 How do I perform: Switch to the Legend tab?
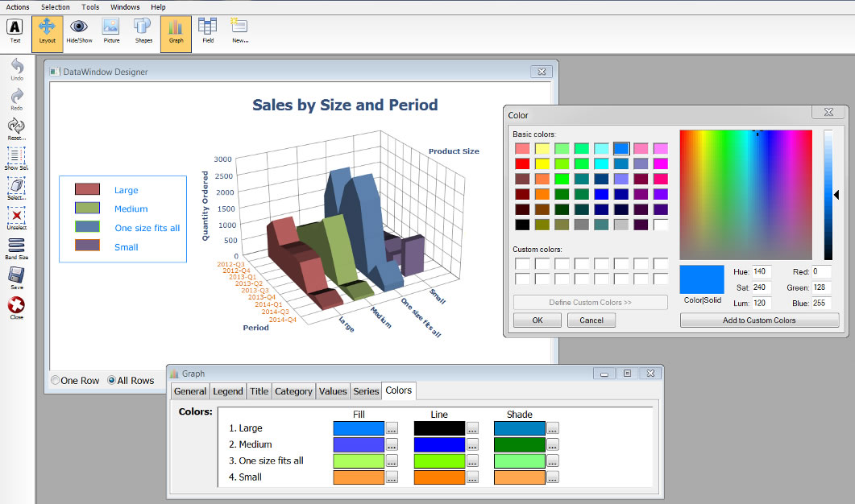pos(228,391)
